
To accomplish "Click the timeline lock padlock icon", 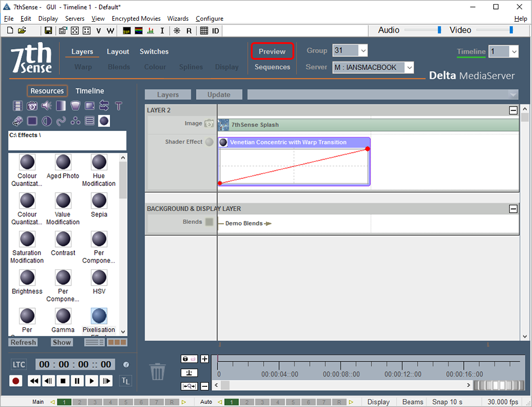I will (189, 359).
